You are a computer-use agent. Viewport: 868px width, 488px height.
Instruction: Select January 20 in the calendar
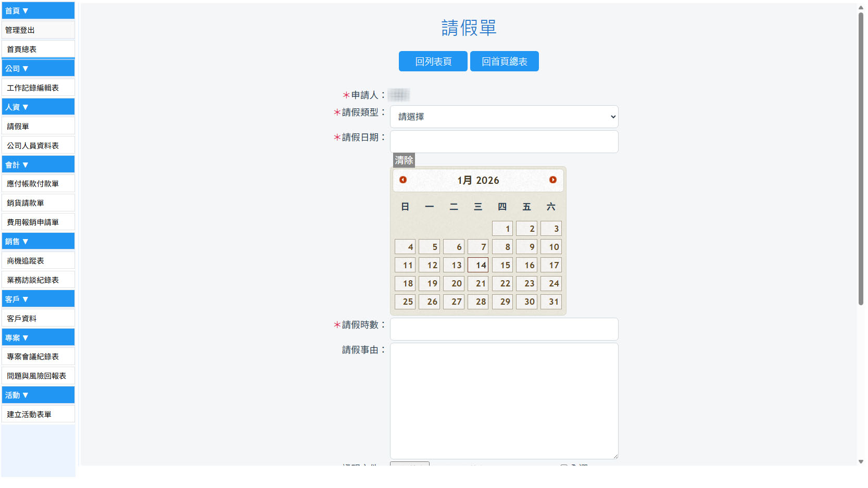coord(454,283)
